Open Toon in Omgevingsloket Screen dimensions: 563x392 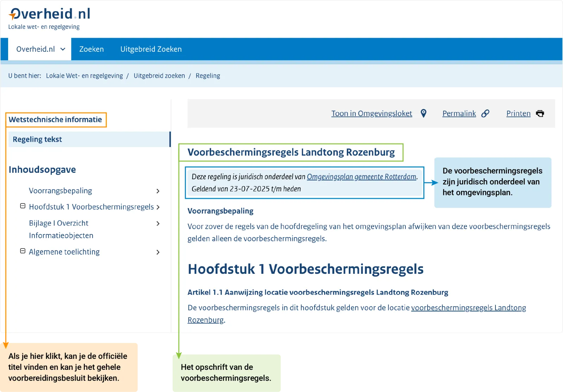tap(371, 113)
